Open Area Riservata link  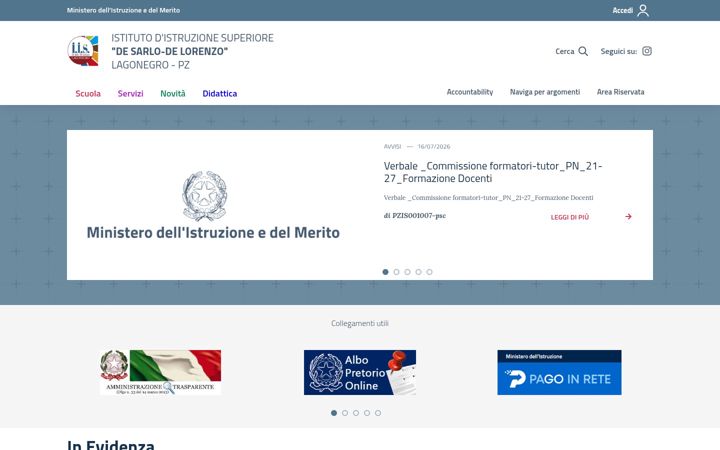pos(620,92)
